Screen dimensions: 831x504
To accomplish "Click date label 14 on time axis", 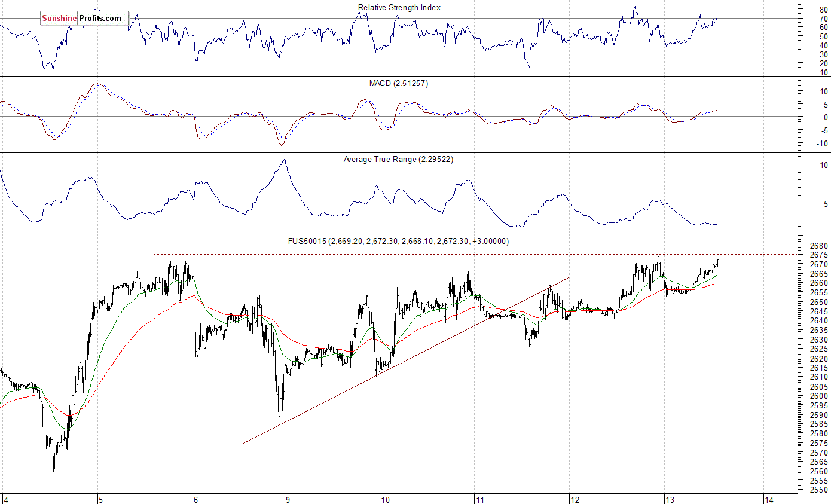I will pyautogui.click(x=769, y=499).
